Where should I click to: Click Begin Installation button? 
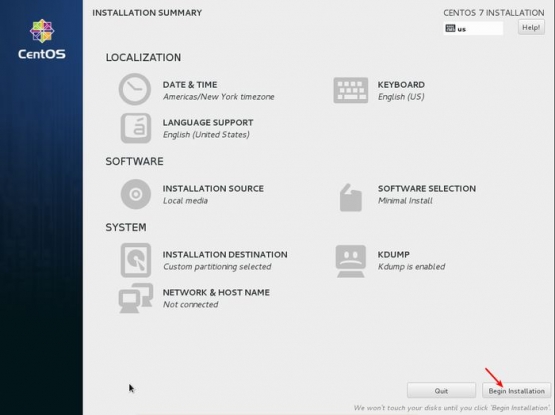click(516, 391)
